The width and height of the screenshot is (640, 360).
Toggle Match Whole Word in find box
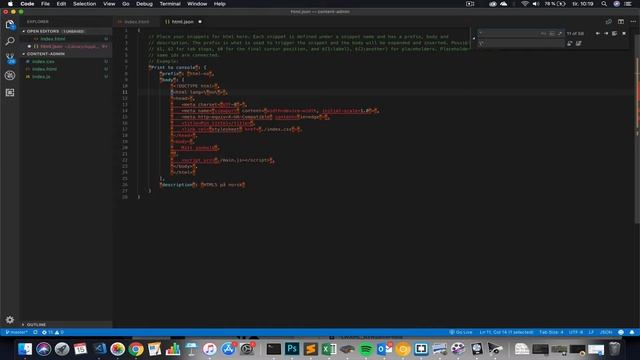[x=551, y=33]
